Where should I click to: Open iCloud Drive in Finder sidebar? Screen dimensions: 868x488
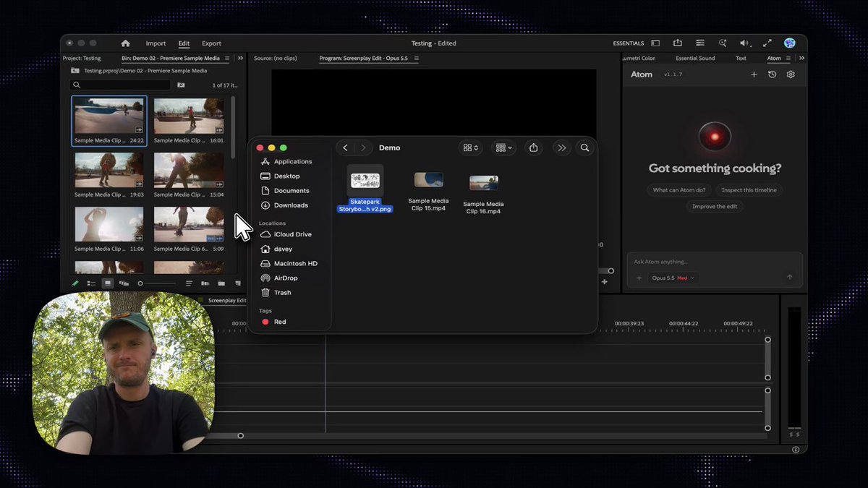pyautogui.click(x=292, y=234)
